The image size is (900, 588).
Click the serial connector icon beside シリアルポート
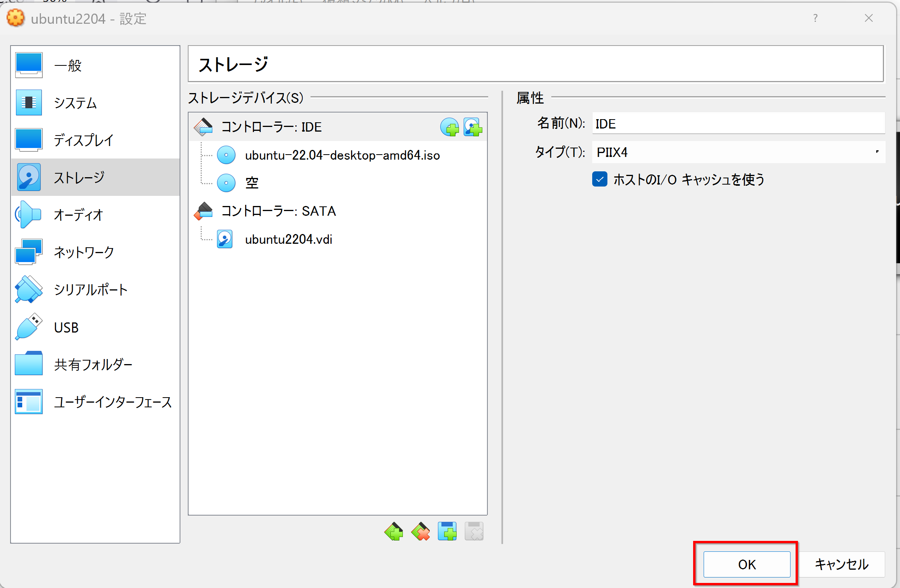click(x=28, y=289)
